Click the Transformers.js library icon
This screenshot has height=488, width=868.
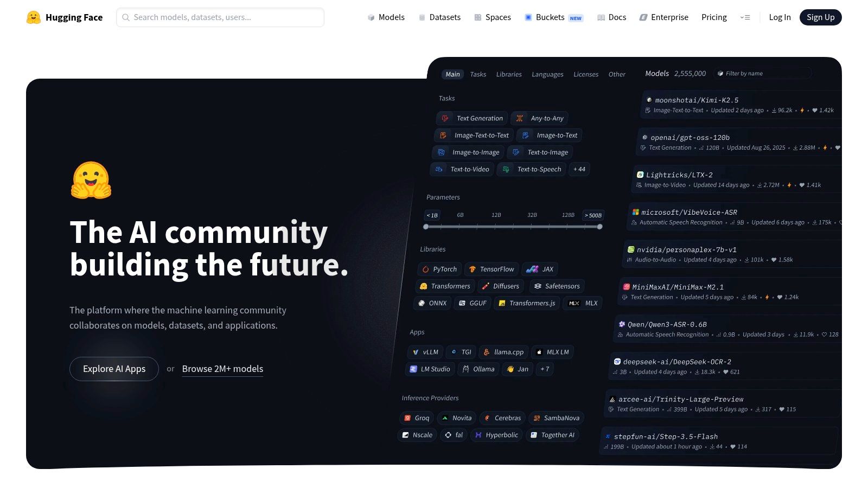pos(502,303)
